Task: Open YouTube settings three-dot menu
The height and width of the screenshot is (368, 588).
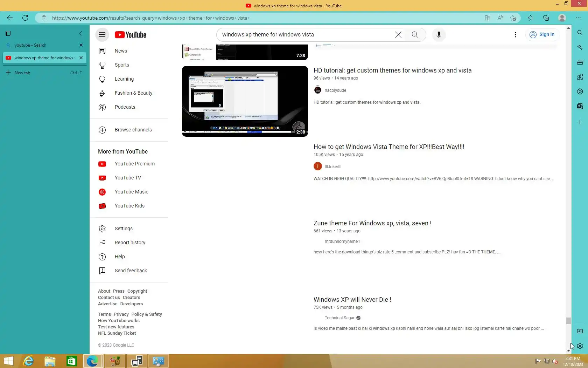Action: tap(515, 35)
